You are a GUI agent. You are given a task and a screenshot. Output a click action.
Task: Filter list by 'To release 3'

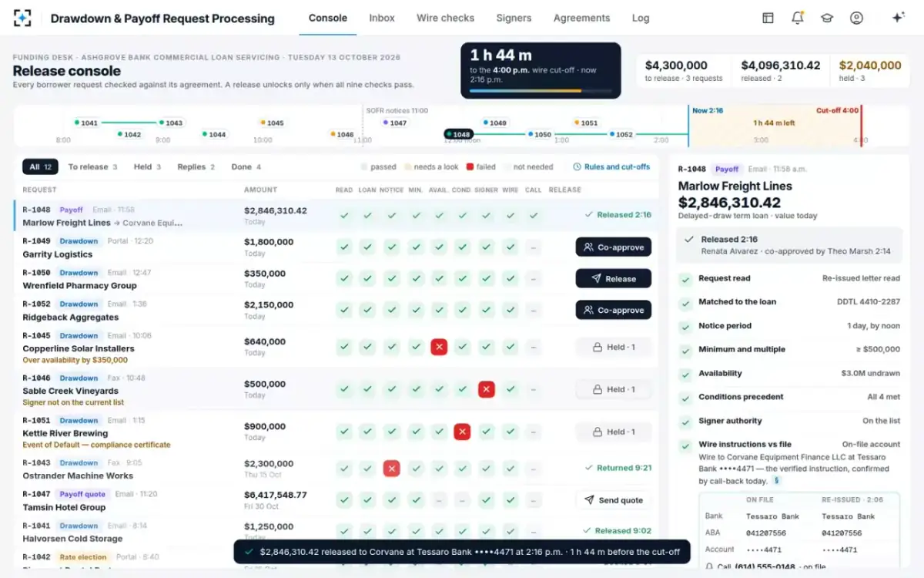[x=92, y=166]
